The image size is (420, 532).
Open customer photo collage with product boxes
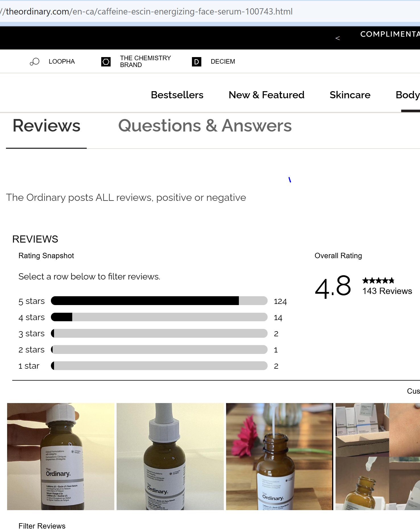378,456
